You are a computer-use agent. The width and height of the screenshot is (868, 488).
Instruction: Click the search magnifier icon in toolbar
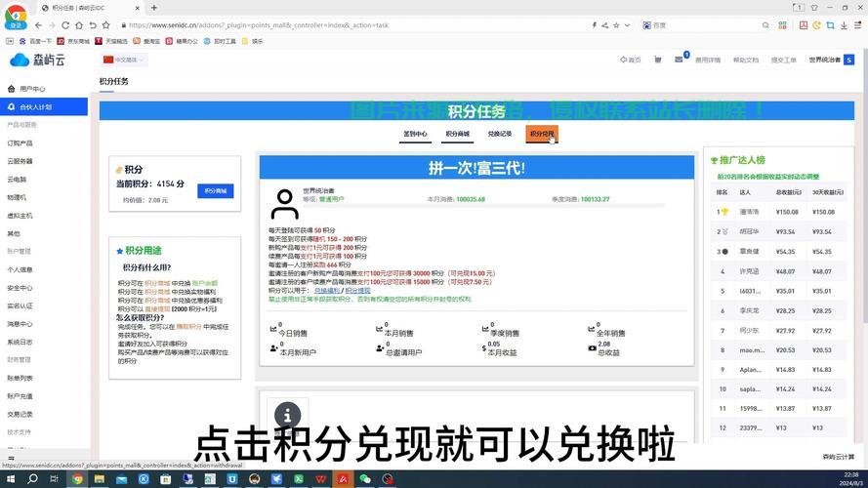[x=765, y=25]
